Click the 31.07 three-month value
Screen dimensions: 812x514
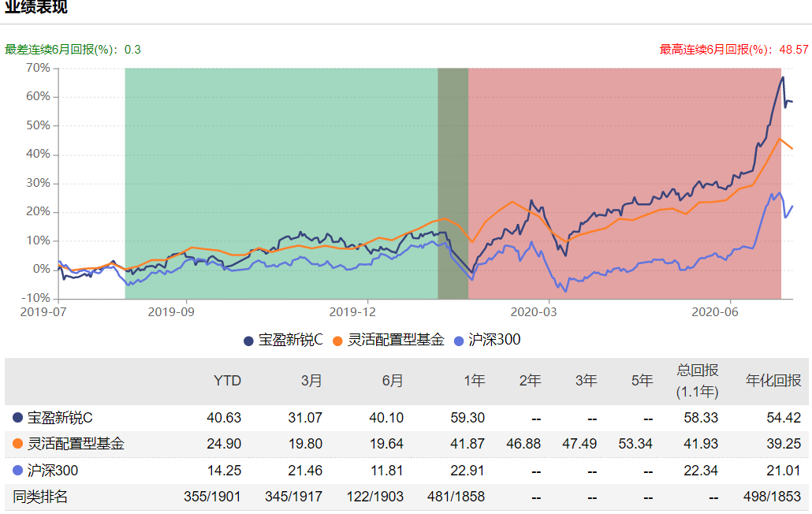305,418
